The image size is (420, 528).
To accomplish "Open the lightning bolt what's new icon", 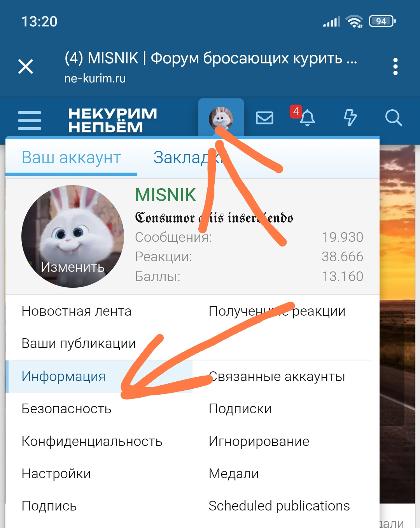I will pyautogui.click(x=350, y=117).
